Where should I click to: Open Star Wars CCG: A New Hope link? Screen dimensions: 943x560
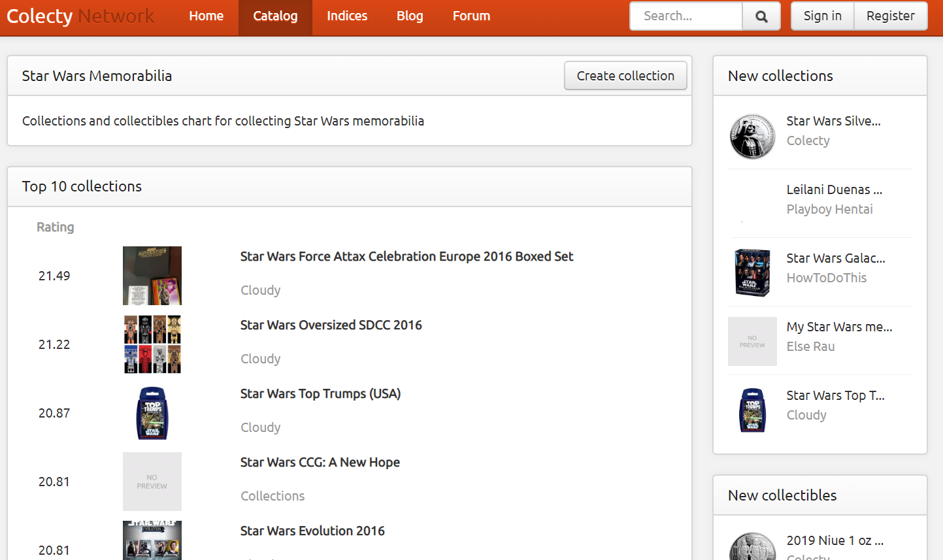coord(320,462)
